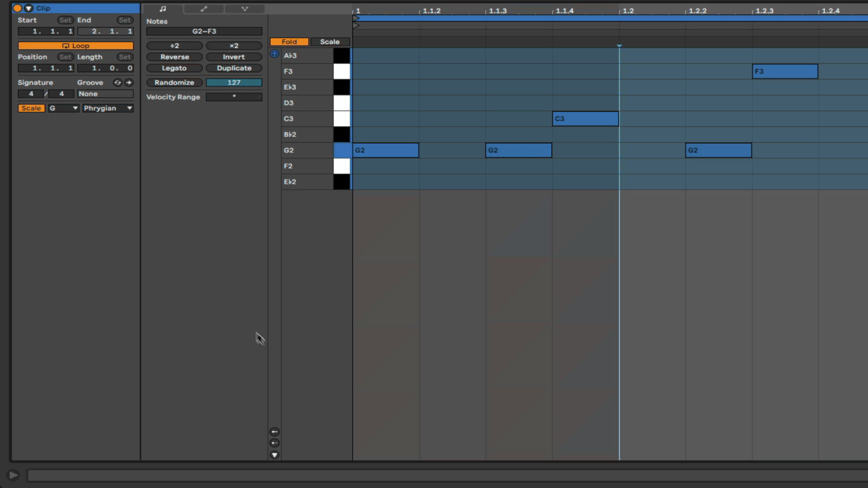Toggle the Scale mode button

tap(31, 108)
